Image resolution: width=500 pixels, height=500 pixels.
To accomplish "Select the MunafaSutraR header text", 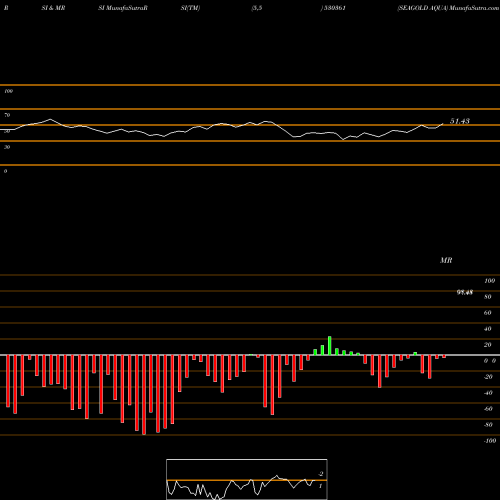I will [x=127, y=8].
